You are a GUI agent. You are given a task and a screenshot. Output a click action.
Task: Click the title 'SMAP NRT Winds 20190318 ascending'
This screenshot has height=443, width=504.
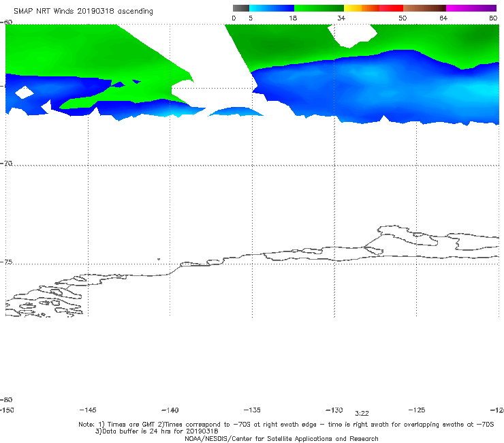pyautogui.click(x=83, y=11)
